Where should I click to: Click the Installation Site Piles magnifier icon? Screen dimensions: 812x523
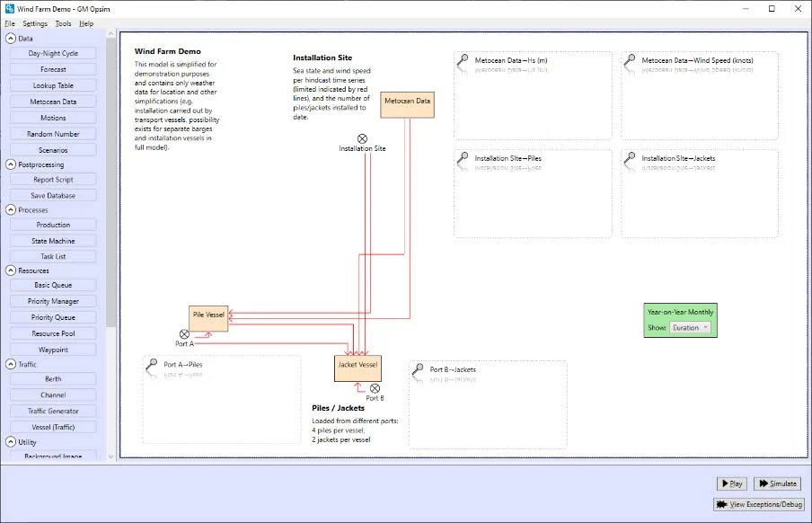pyautogui.click(x=463, y=159)
